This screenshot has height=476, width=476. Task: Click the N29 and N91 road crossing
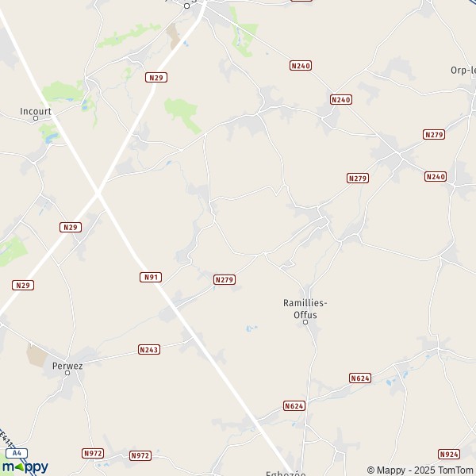[98, 193]
